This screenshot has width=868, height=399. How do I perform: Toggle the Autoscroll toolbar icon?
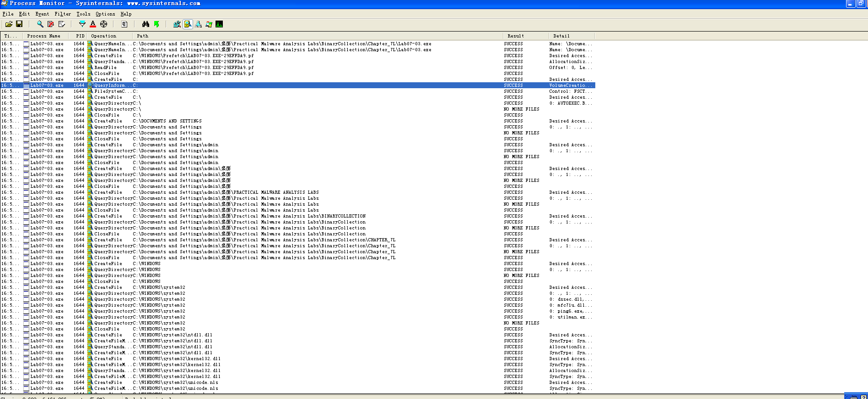pos(51,24)
